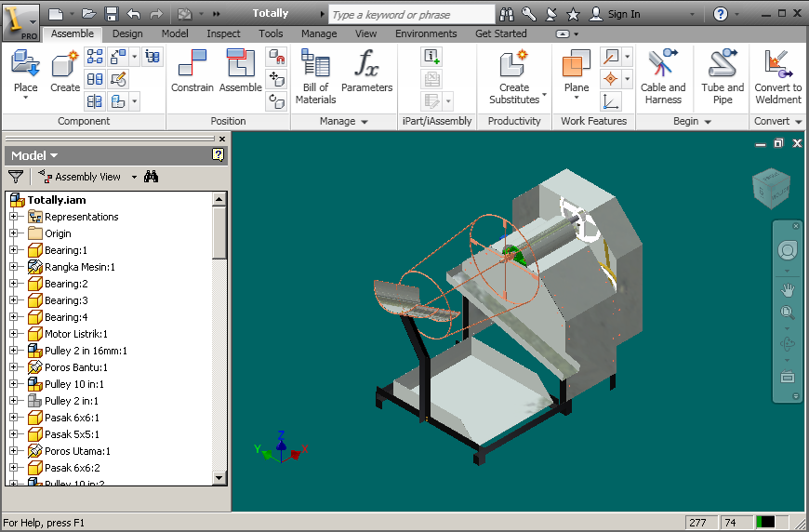Open the Assembly View dropdown arrow
The image size is (809, 532).
click(134, 177)
